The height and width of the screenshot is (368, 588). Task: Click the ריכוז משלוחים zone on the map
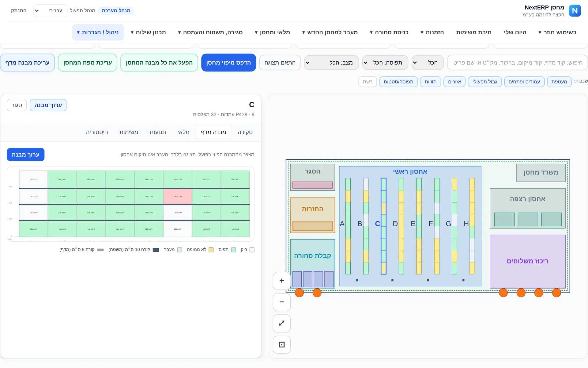[x=528, y=261]
